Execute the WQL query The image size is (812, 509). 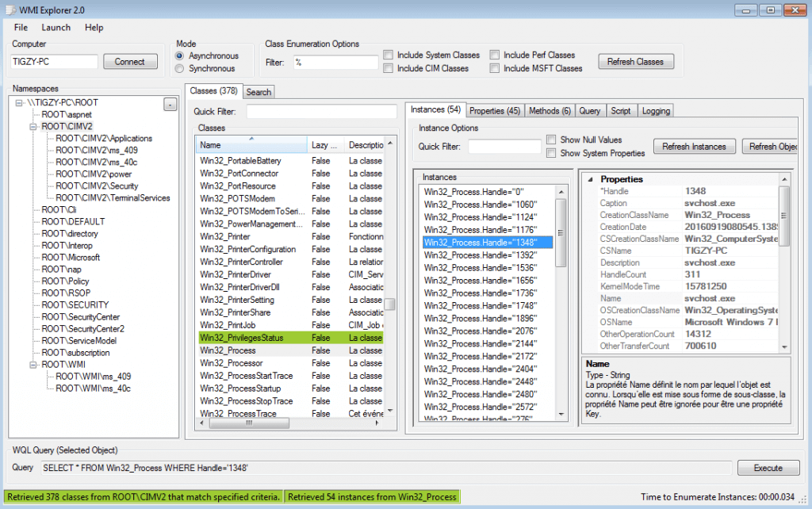pos(767,468)
